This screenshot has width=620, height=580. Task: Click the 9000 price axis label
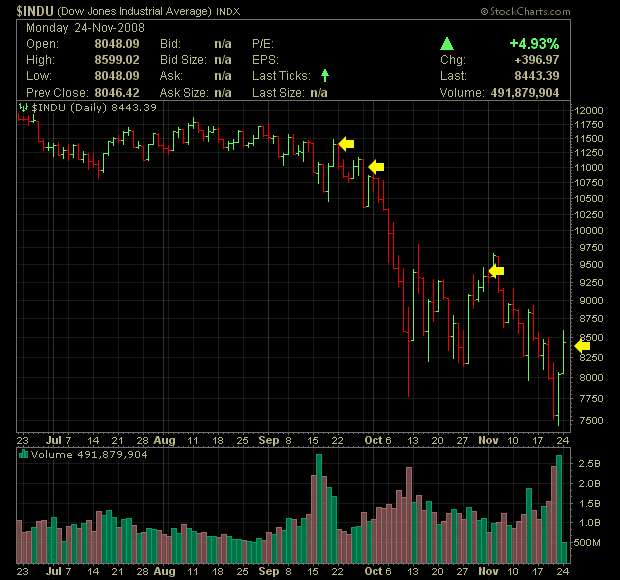coord(591,300)
